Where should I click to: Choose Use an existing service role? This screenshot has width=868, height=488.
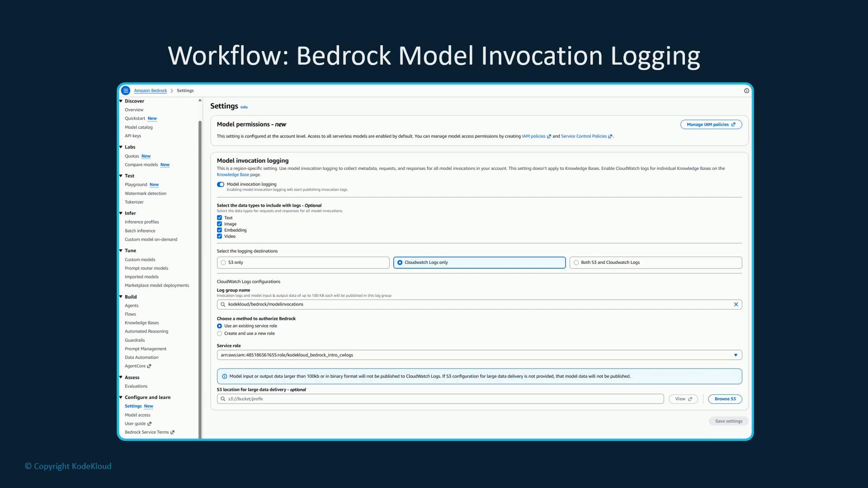[x=219, y=326]
